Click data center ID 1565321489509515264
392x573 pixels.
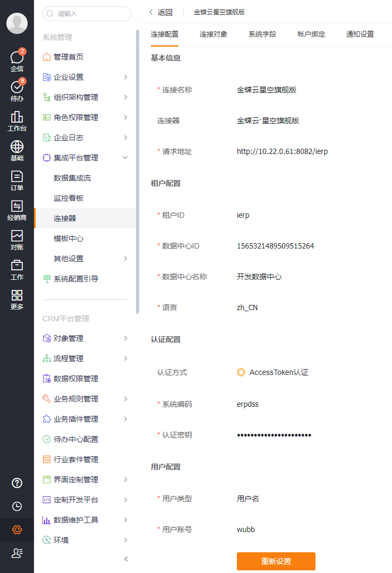point(275,246)
